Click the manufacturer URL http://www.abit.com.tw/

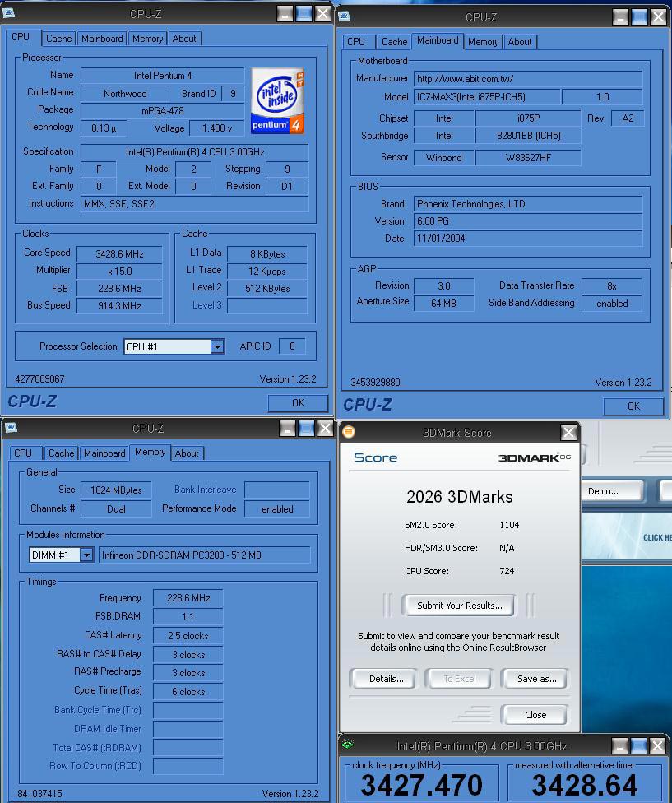528,79
